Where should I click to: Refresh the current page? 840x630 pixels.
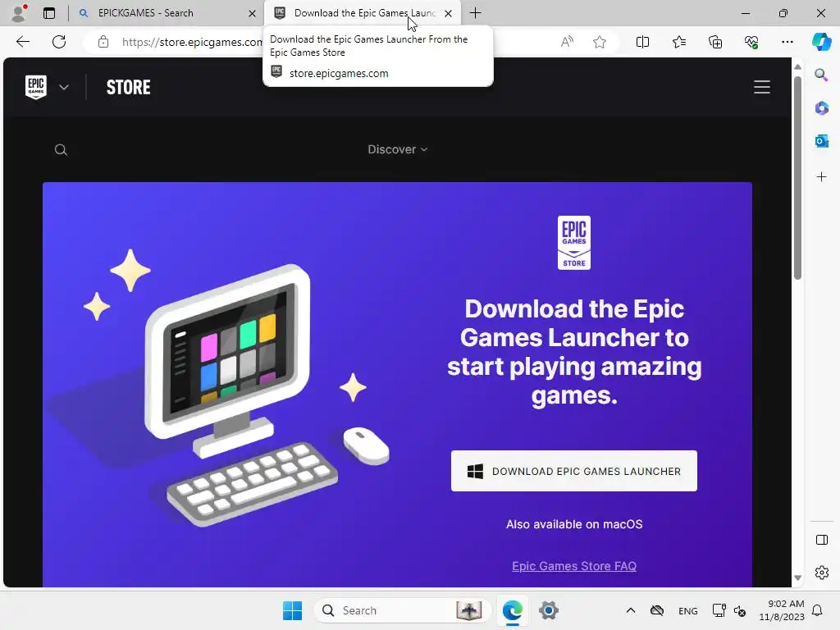point(59,42)
